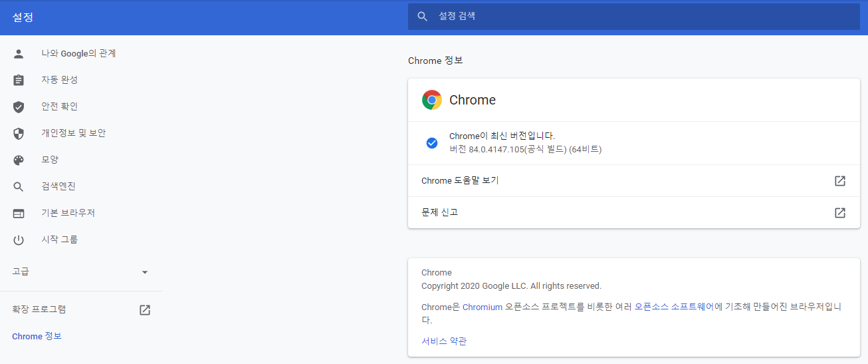Viewport: 868px width, 364px height.
Task: Click the magnifier icon beside 검색엔진
Action: tap(19, 187)
